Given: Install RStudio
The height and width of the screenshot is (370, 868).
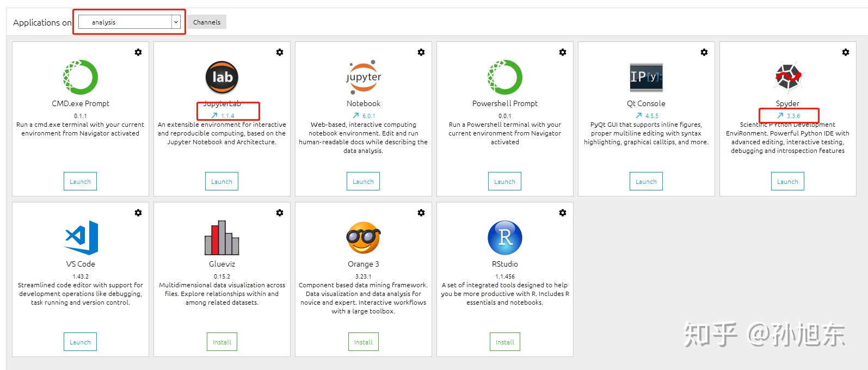Looking at the screenshot, I should click(x=505, y=342).
